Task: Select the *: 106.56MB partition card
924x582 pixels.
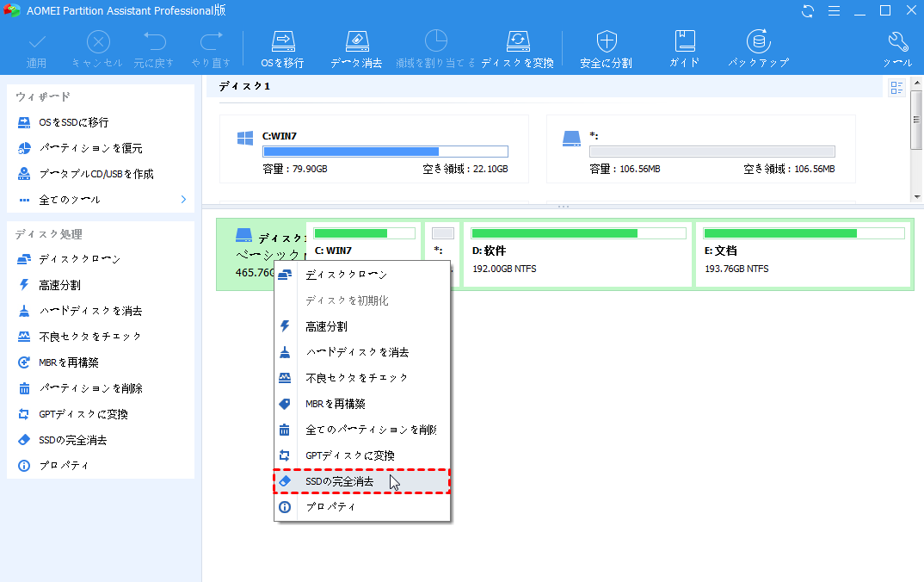Action: (700, 149)
